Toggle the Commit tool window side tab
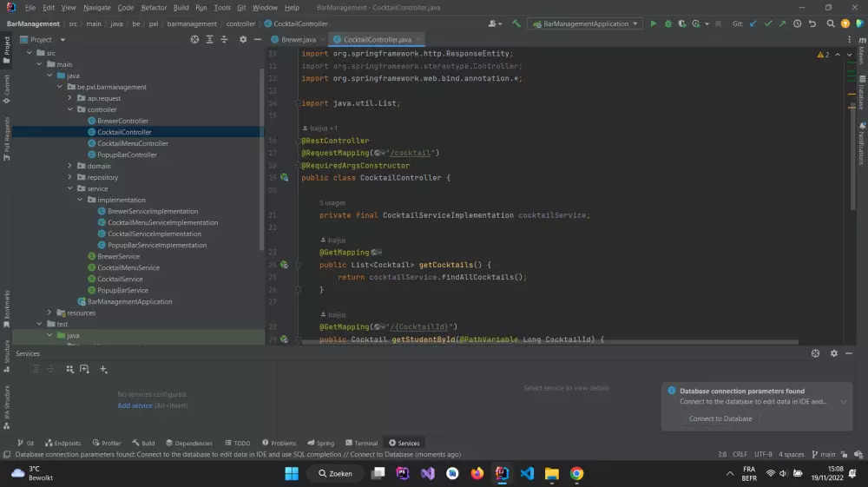The height and width of the screenshot is (487, 868). [x=6, y=85]
